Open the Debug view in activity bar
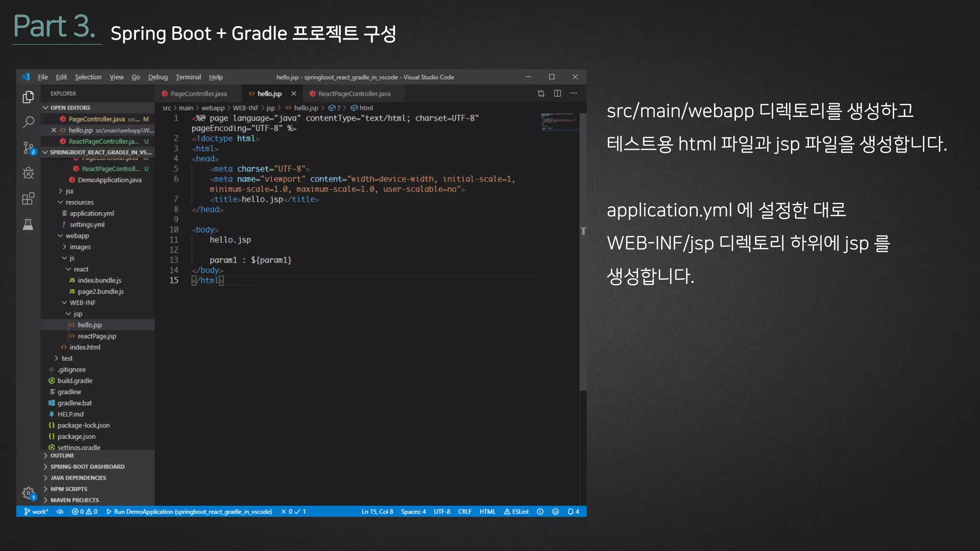The height and width of the screenshot is (551, 980). pyautogui.click(x=28, y=173)
